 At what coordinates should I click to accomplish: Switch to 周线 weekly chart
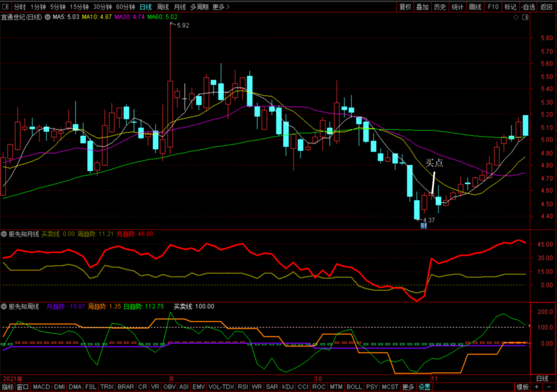pos(163,6)
